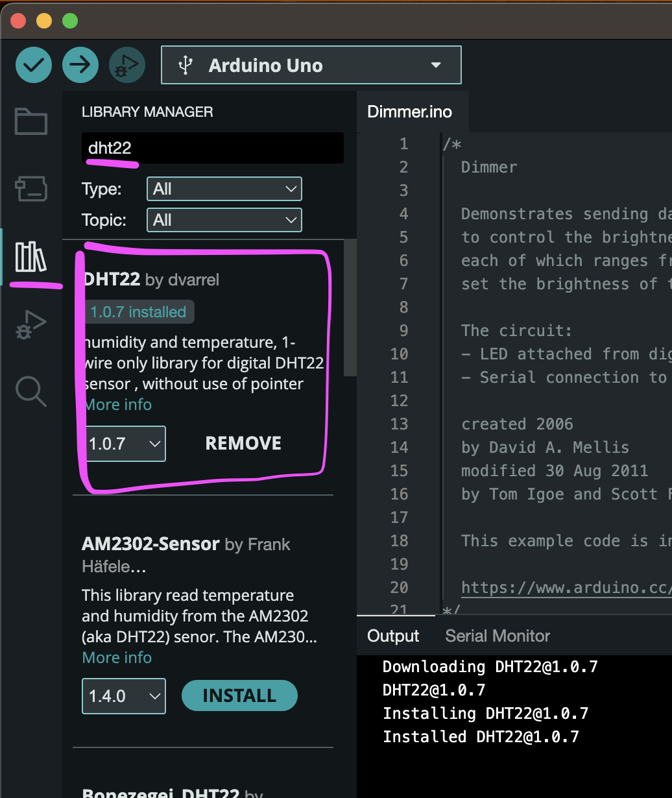Click the library search field containing dht22
This screenshot has height=798, width=672.
click(213, 148)
